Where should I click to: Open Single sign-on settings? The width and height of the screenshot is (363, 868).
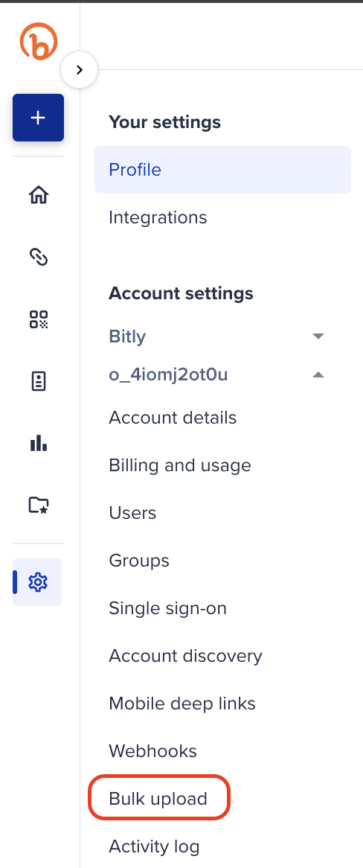(167, 608)
